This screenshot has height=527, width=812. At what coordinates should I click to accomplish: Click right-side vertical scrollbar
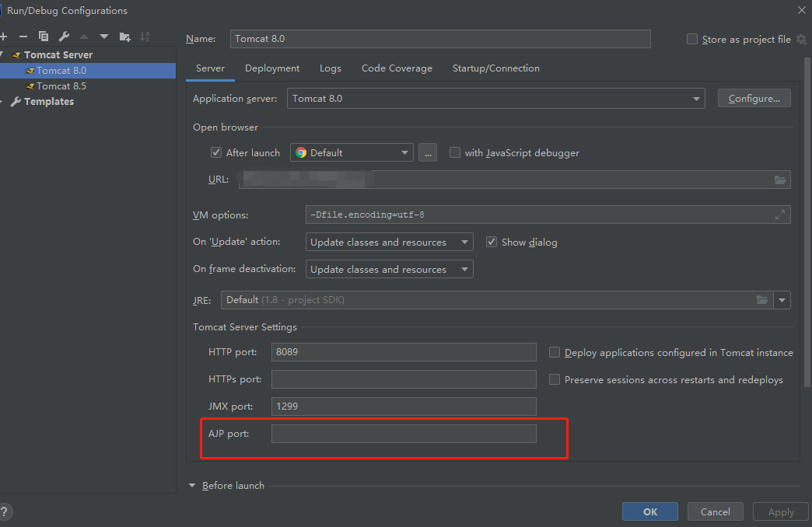coord(807,222)
